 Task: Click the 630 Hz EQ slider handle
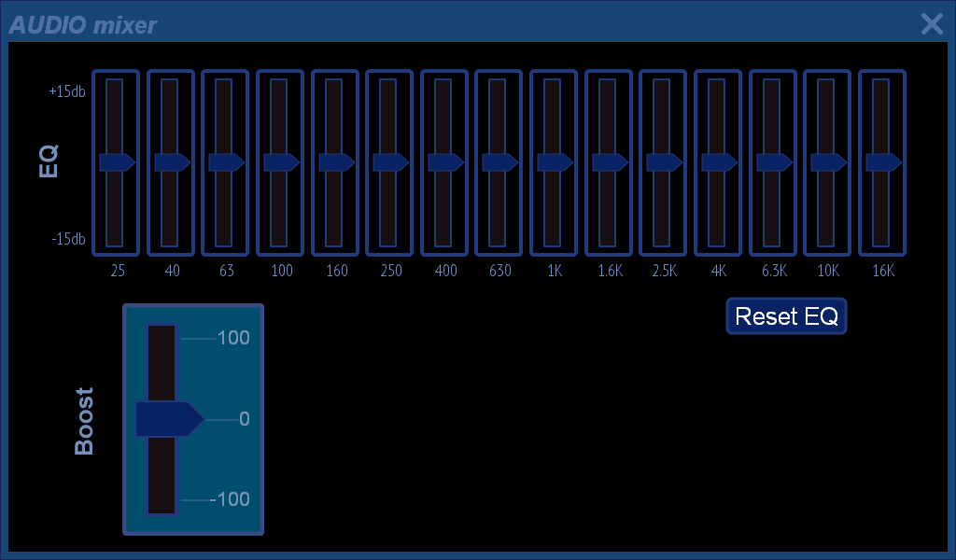tap(499, 162)
